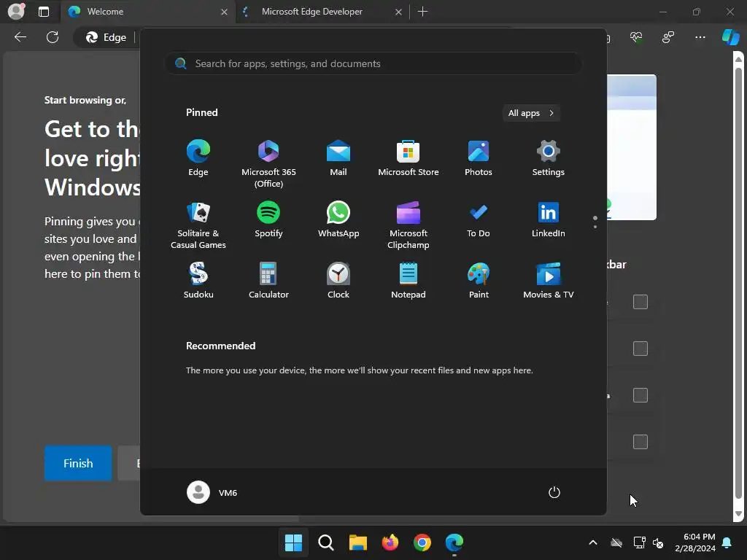747x560 pixels.
Task: Click the muted volume tray icon
Action: (x=658, y=542)
